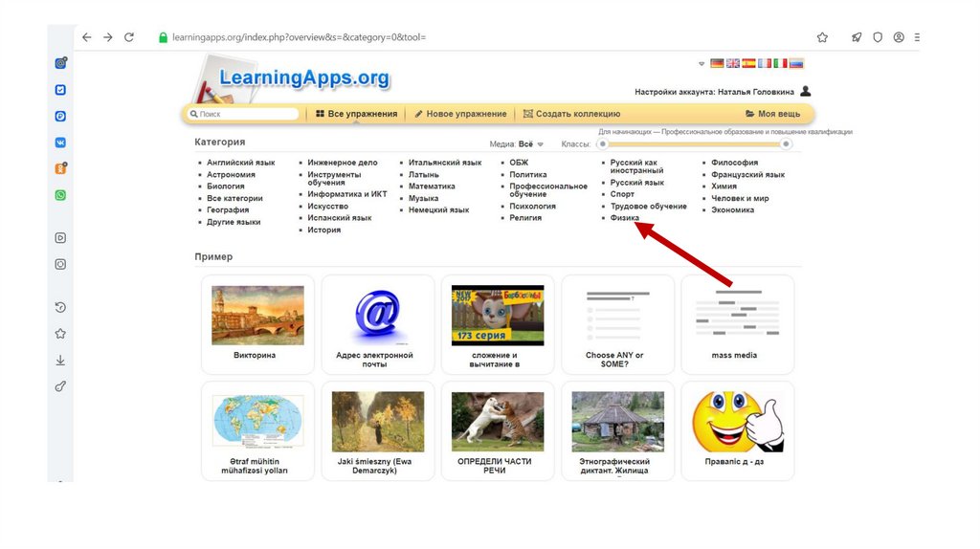Image resolution: width=980 pixels, height=549 pixels.
Task: Open the passwords key sidebar icon
Action: pyautogui.click(x=60, y=386)
